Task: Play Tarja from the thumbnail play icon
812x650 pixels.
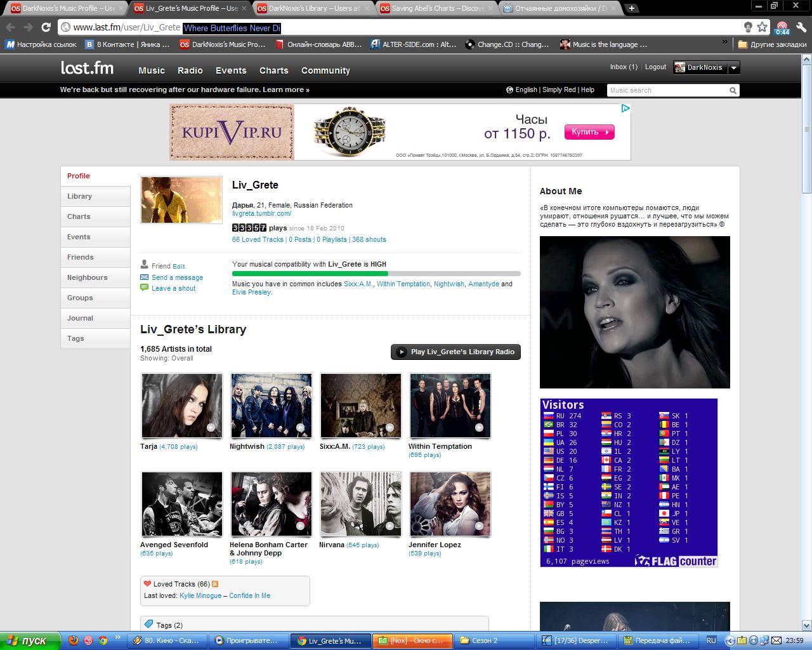Action: 211,428
